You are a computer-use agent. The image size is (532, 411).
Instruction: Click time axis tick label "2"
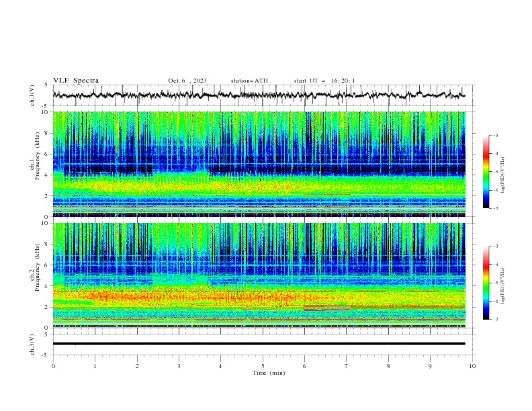pos(137,366)
